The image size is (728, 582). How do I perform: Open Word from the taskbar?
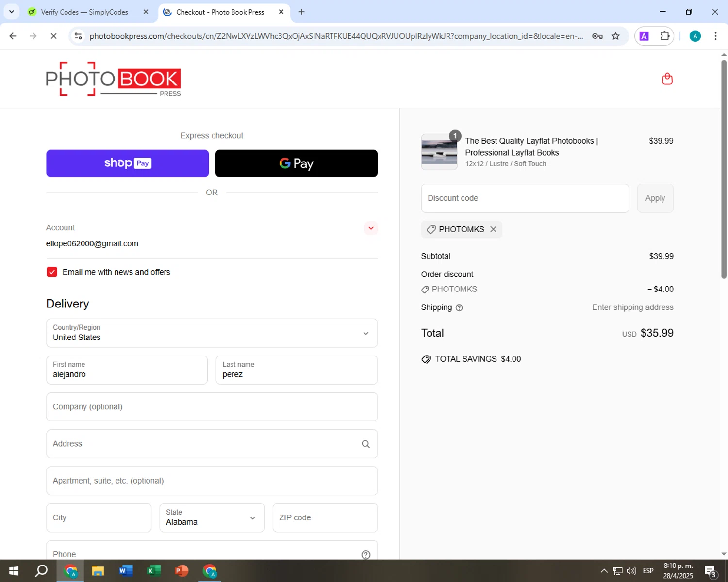(126, 571)
